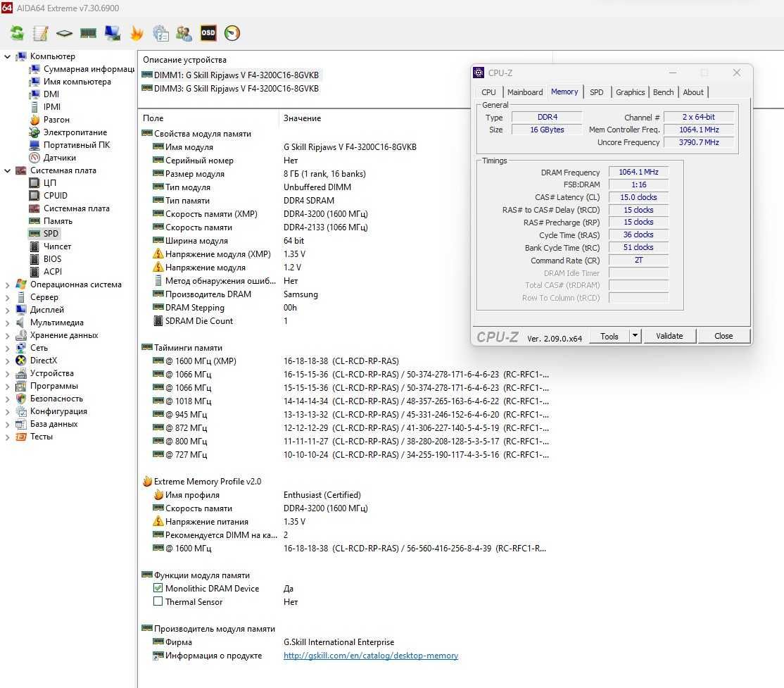Screen dimensions: 784x688
Task: Open the About tab in CPU-Z
Action: 693,92
